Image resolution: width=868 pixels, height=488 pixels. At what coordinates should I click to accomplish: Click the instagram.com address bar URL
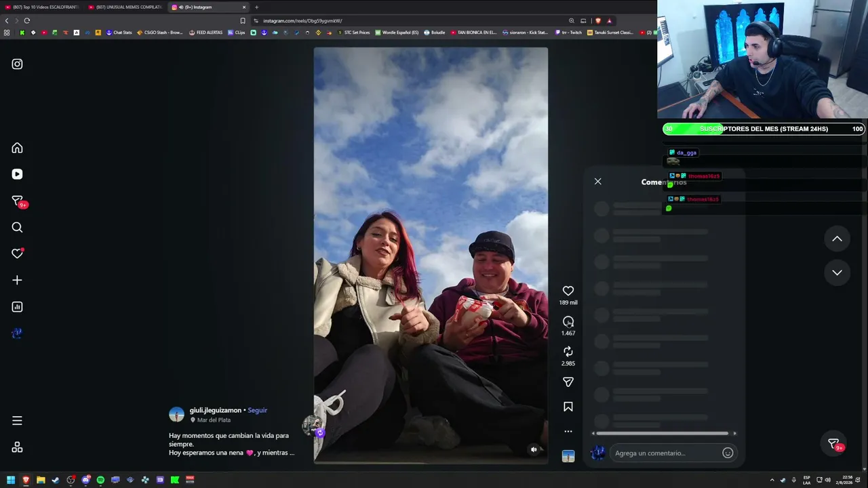[x=302, y=21]
